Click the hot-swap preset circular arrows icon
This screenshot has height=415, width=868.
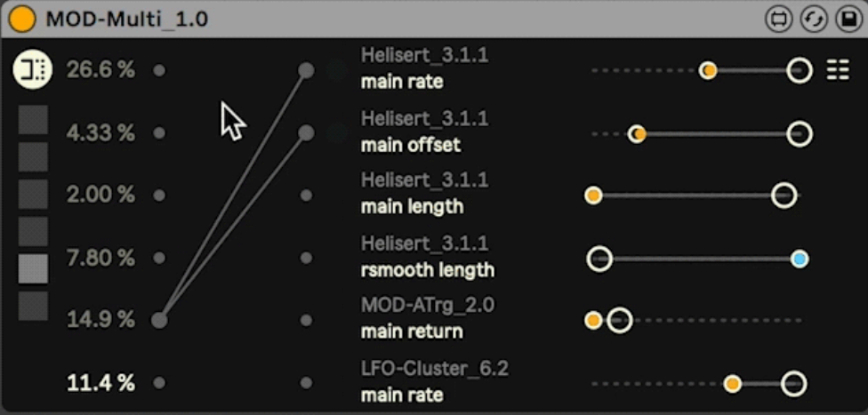[x=814, y=20]
